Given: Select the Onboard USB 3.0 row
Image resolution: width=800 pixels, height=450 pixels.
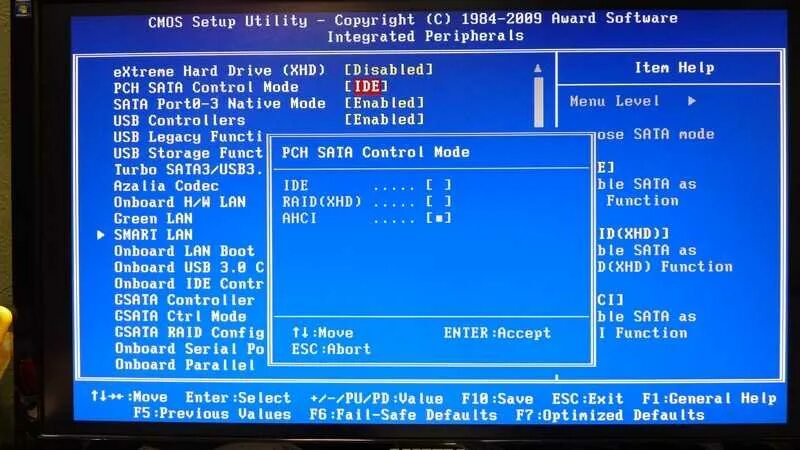Looking at the screenshot, I should tap(188, 267).
